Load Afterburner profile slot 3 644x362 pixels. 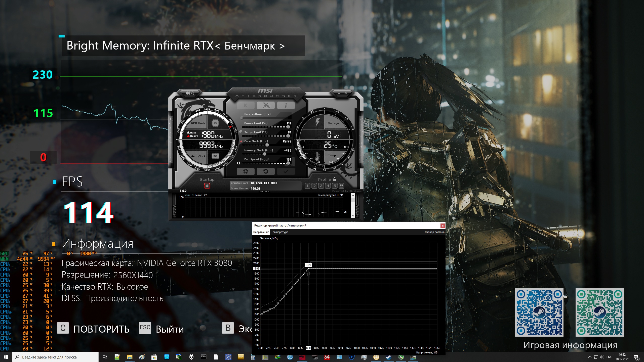321,186
